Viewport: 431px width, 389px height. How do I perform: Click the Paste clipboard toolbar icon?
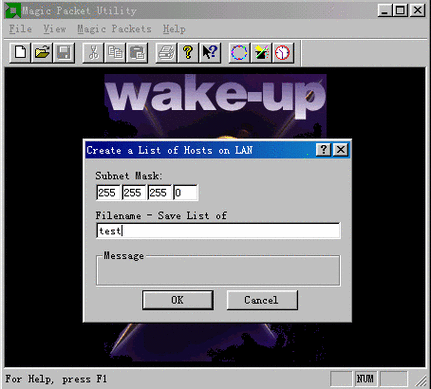137,53
